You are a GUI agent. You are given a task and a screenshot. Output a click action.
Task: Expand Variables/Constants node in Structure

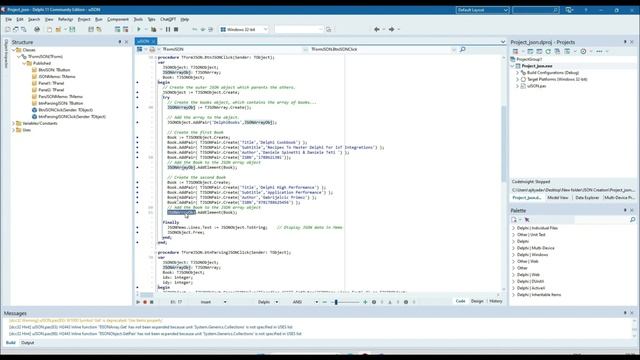coord(13,123)
